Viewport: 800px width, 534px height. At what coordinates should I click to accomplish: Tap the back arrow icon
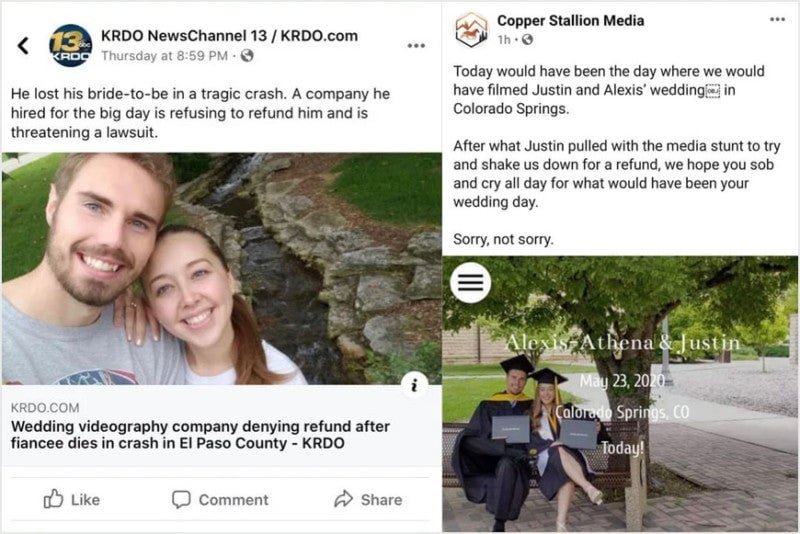click(x=24, y=46)
